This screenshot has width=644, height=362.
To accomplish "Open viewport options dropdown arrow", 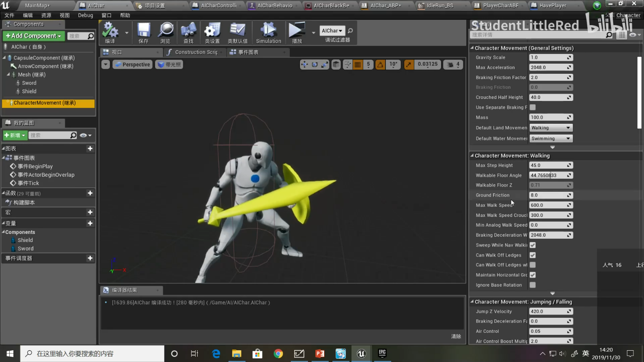I will tap(106, 64).
